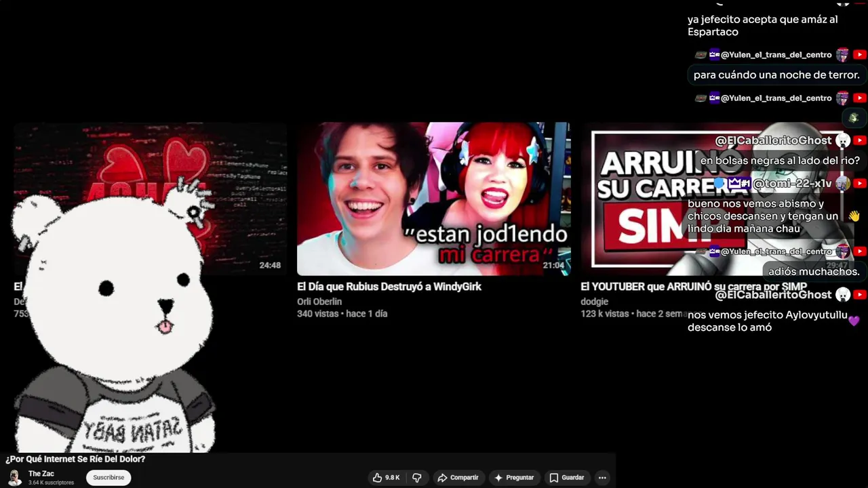This screenshot has width=868, height=488.
Task: Click the chat message 'en bolsas negras al lado del rio?'
Action: click(780, 161)
